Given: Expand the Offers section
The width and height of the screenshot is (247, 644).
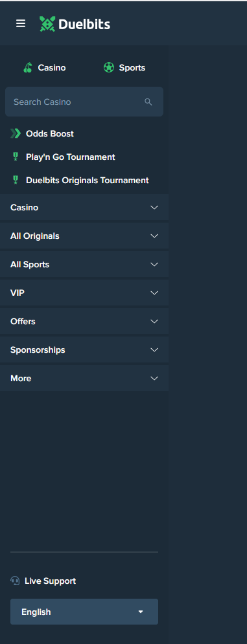Looking at the screenshot, I should click(x=84, y=321).
